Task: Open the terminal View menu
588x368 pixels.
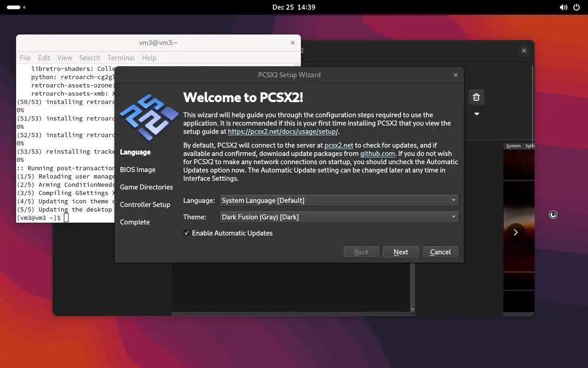Action: coord(65,58)
